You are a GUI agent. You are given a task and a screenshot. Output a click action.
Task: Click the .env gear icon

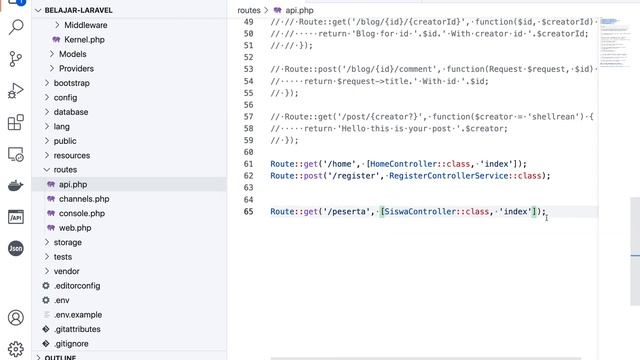pyautogui.click(x=46, y=300)
